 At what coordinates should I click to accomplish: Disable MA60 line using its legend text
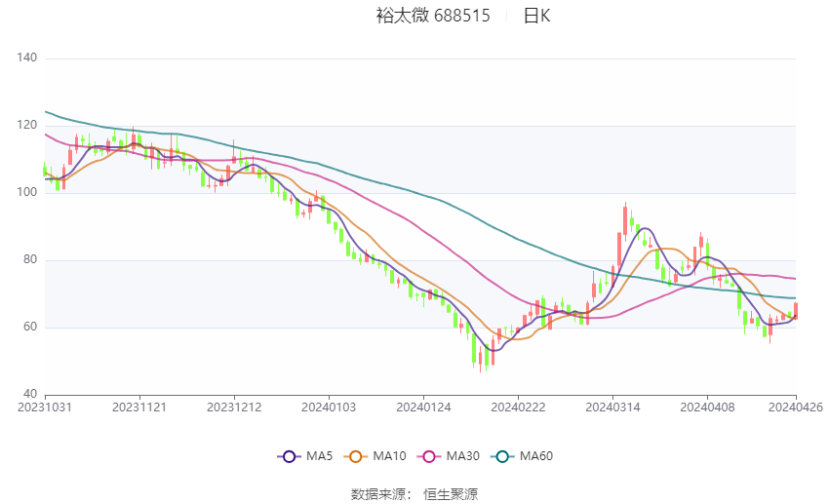click(536, 456)
